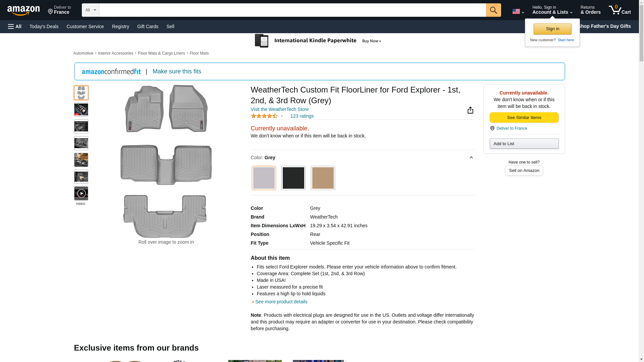This screenshot has width=644, height=362.
Task: Go to Customer Service
Action: tap(85, 26)
